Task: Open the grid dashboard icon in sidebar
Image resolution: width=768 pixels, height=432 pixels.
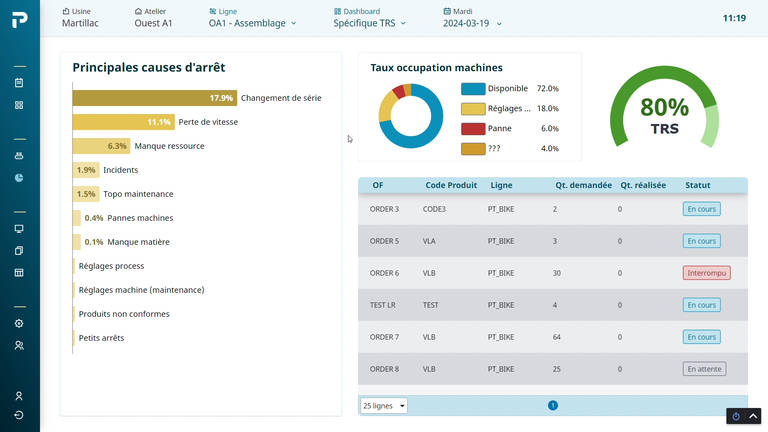Action: click(x=19, y=105)
